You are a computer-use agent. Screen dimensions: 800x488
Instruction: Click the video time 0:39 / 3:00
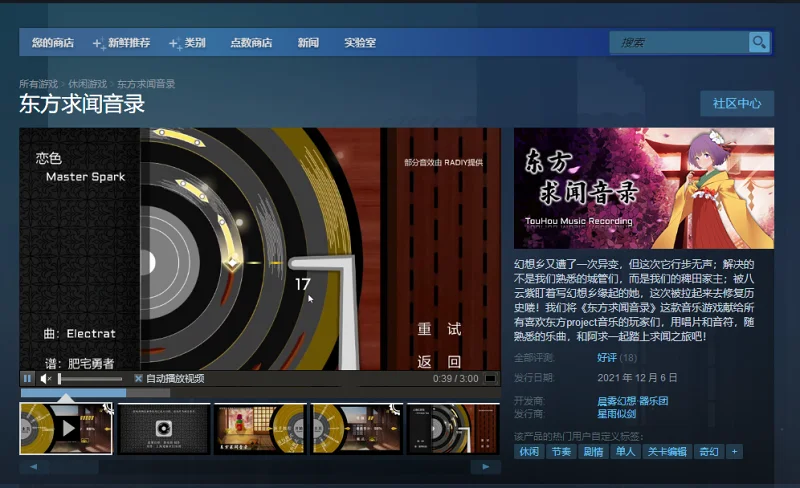point(456,379)
